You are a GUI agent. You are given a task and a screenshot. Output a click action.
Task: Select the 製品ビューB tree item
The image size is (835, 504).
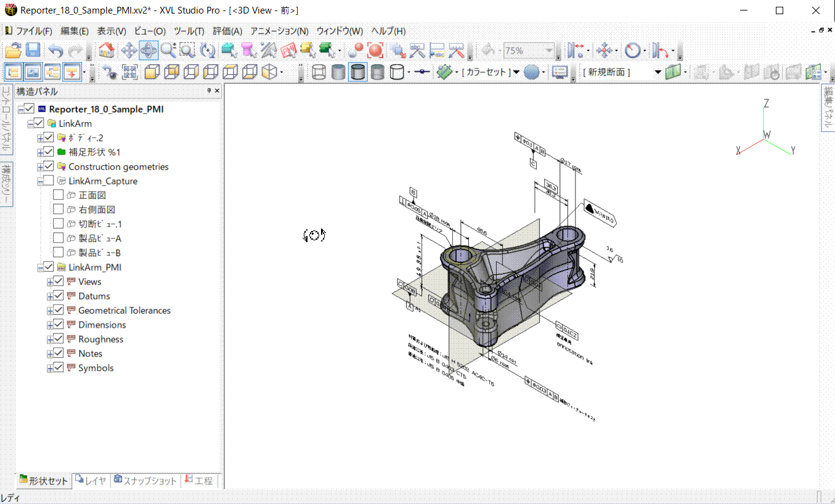(x=99, y=253)
